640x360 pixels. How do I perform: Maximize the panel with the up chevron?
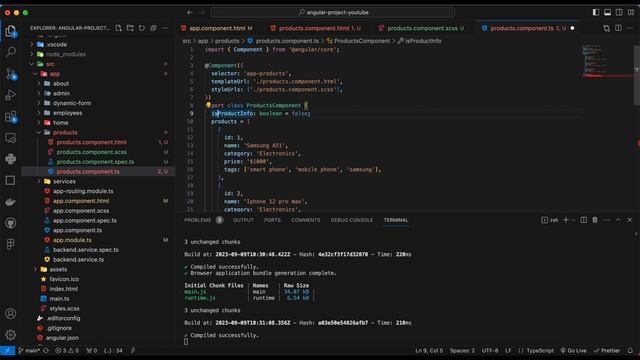(x=618, y=220)
